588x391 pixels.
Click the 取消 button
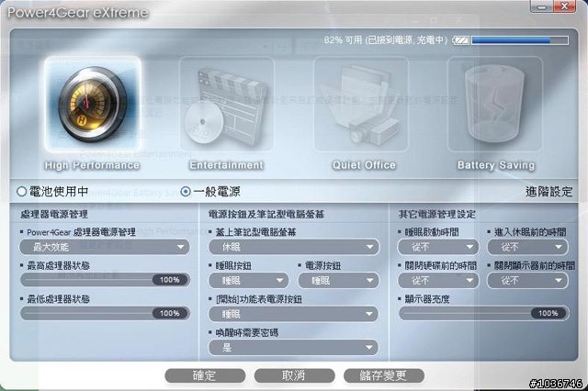coord(294,375)
